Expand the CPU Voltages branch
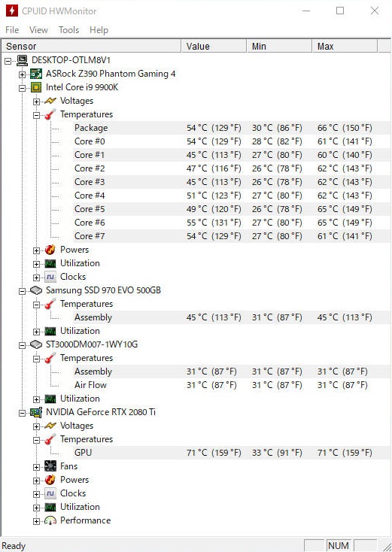 point(36,102)
